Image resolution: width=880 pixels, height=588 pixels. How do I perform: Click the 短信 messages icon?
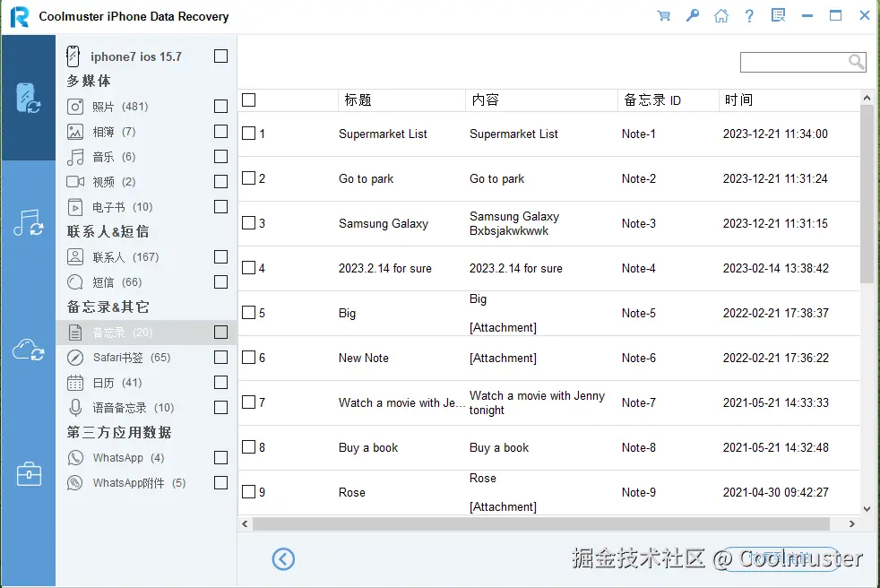pos(75,282)
